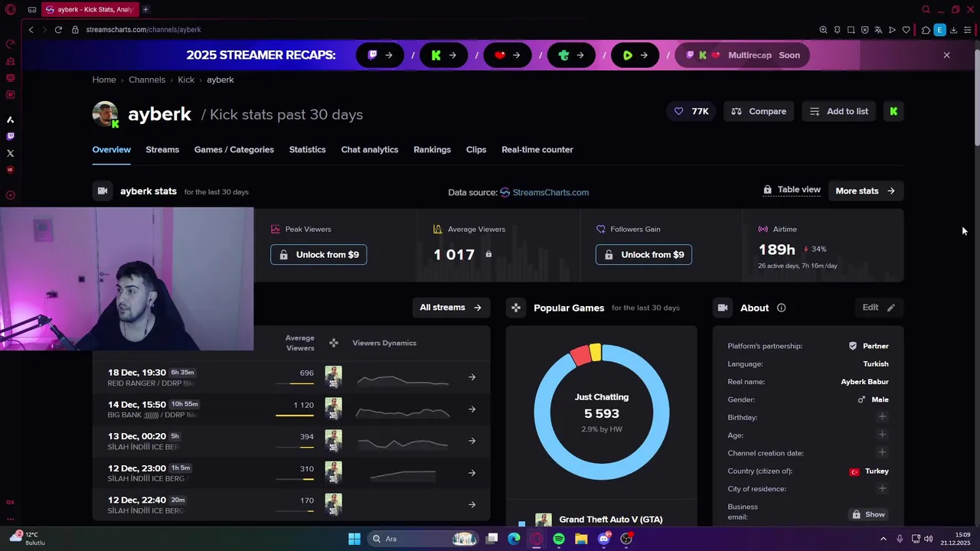Go to Home breadcrumb

(104, 80)
